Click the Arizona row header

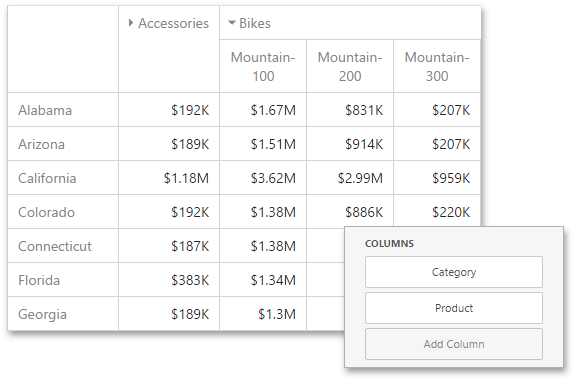click(63, 144)
